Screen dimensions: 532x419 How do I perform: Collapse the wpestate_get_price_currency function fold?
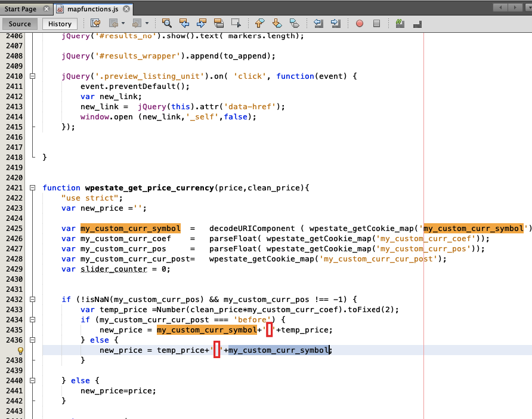tap(32, 187)
